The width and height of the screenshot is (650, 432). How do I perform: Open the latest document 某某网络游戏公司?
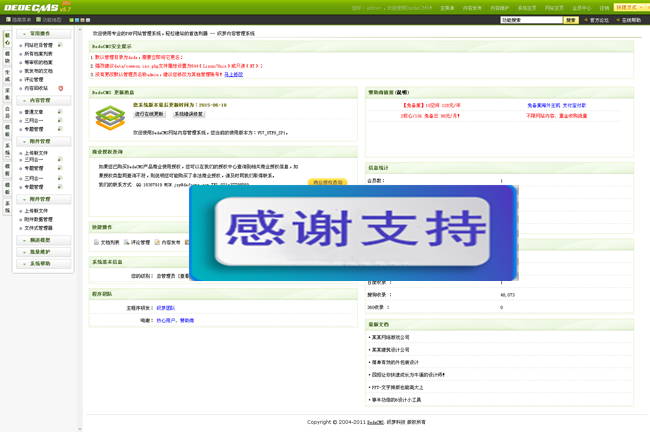click(x=390, y=337)
